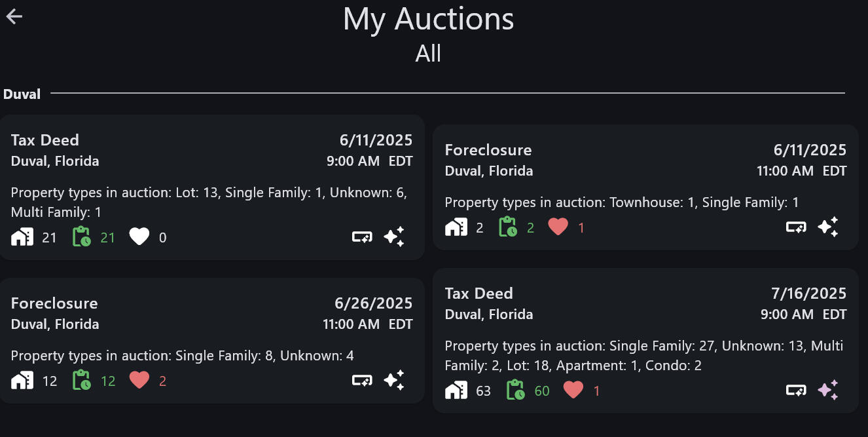868x437 pixels.
Task: Toggle the red heart on 6/11 Foreclosure card
Action: (x=558, y=227)
